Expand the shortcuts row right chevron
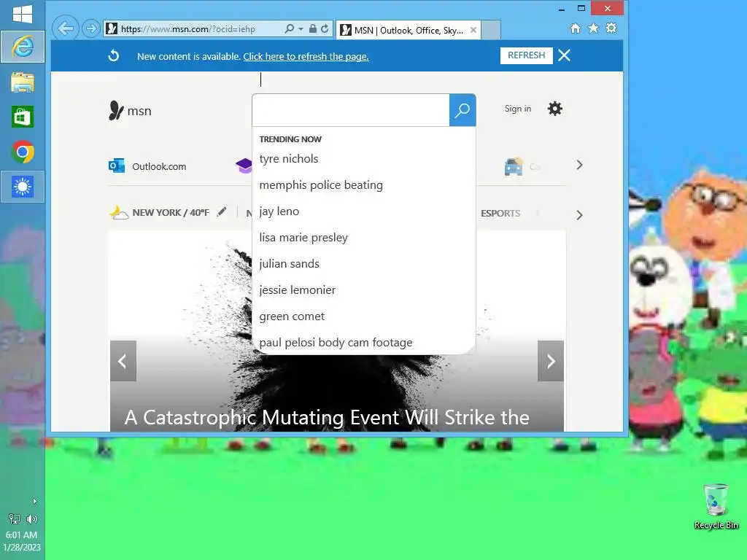This screenshot has width=747, height=560. [x=579, y=166]
